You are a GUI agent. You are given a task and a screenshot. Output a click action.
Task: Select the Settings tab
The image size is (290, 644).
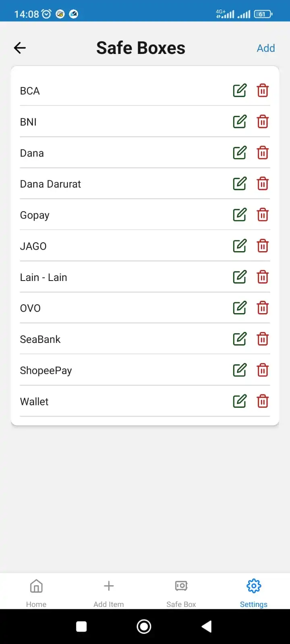tap(254, 592)
